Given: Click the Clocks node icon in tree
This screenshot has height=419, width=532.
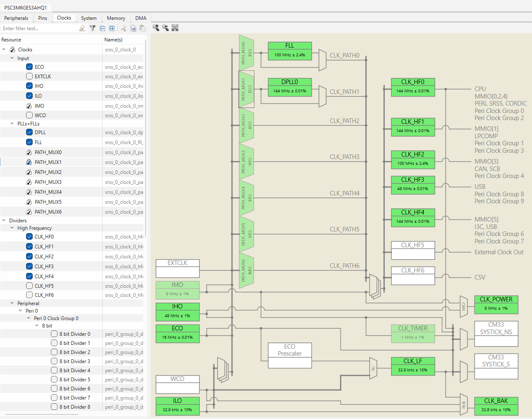Looking at the screenshot, I should 12,50.
